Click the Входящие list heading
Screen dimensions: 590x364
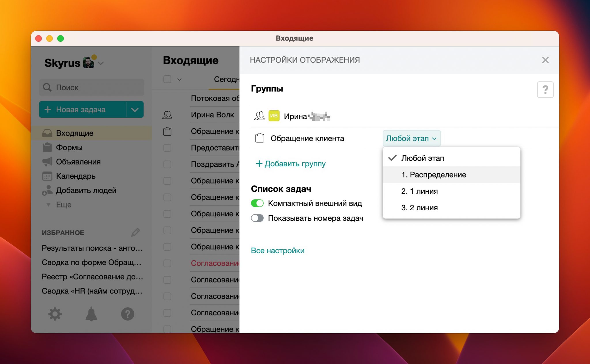[191, 60]
